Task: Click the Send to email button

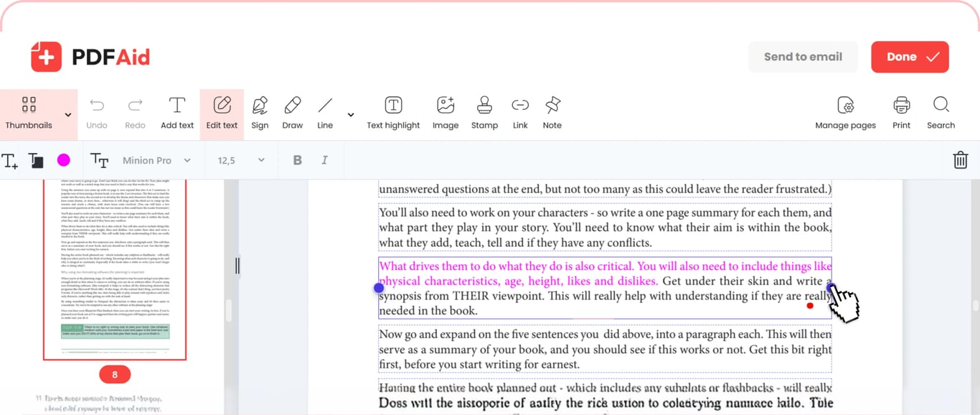Action: tap(803, 57)
